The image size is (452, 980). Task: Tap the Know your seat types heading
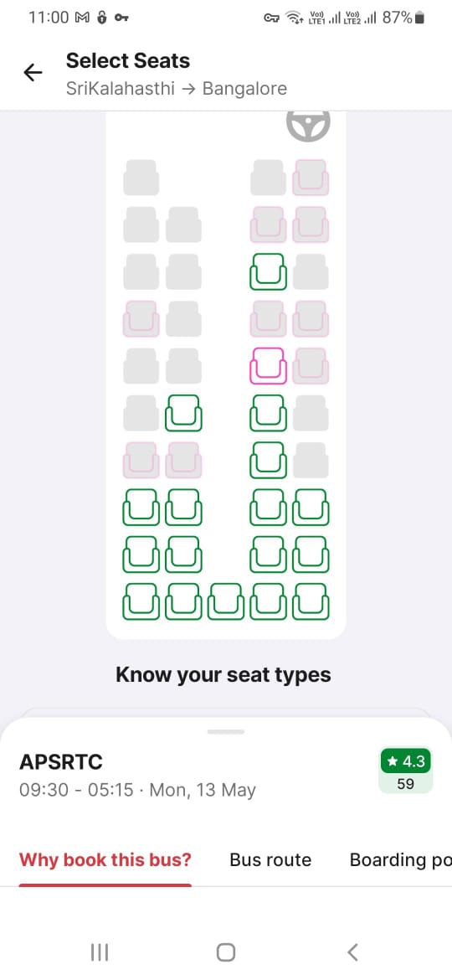click(223, 675)
